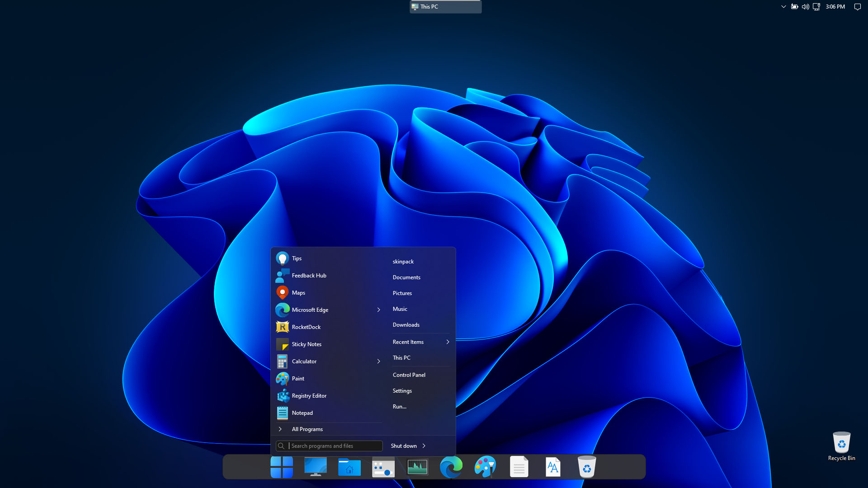Open the notification center tray icon

tap(857, 7)
